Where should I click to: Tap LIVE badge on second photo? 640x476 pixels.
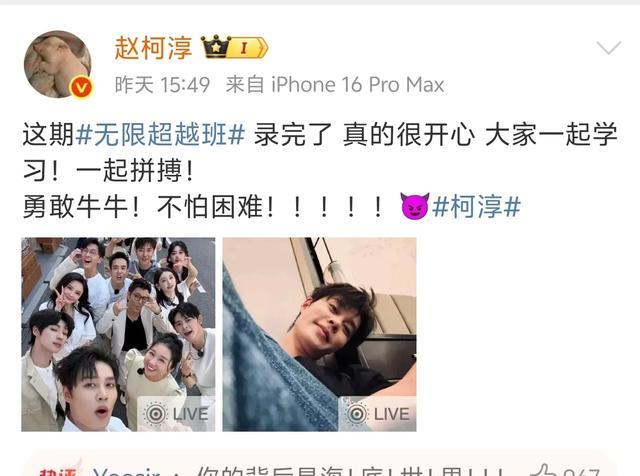point(378,414)
